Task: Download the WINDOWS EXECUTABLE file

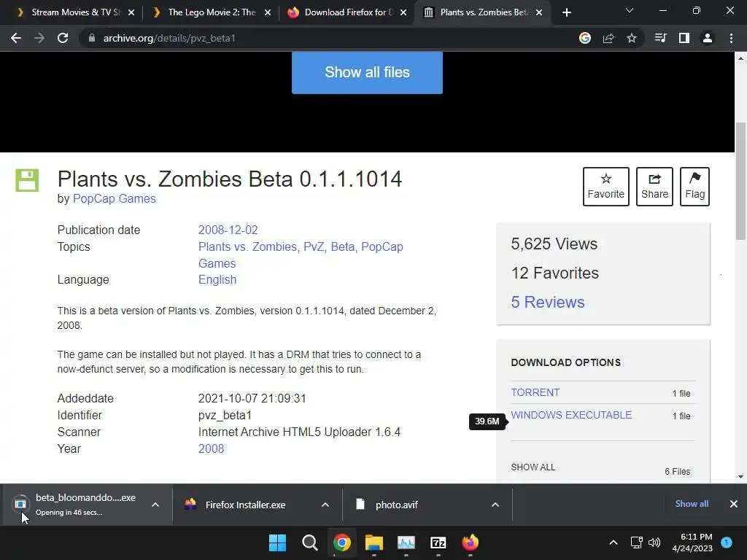Action: [x=571, y=415]
